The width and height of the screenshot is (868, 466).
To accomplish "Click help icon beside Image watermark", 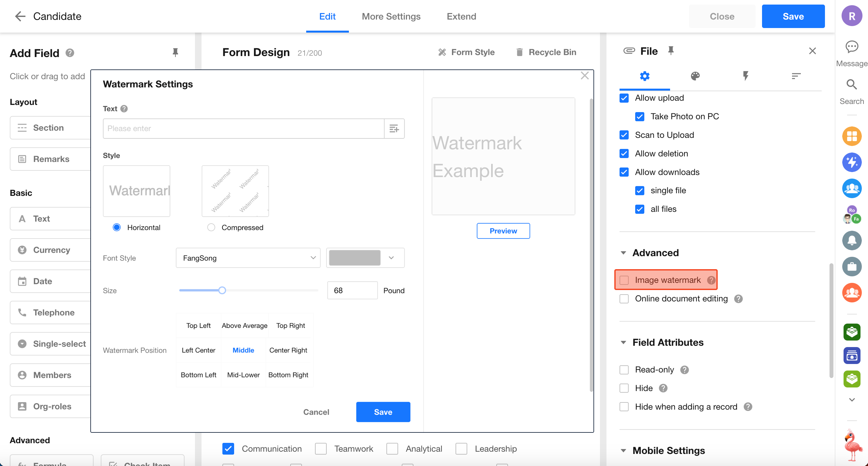I will pyautogui.click(x=711, y=280).
